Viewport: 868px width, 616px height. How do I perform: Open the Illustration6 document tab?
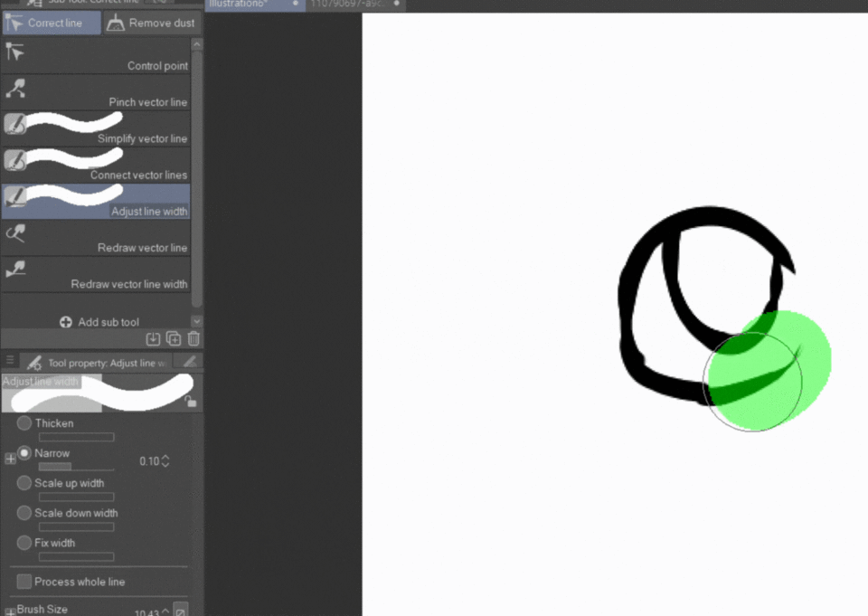[x=255, y=5]
